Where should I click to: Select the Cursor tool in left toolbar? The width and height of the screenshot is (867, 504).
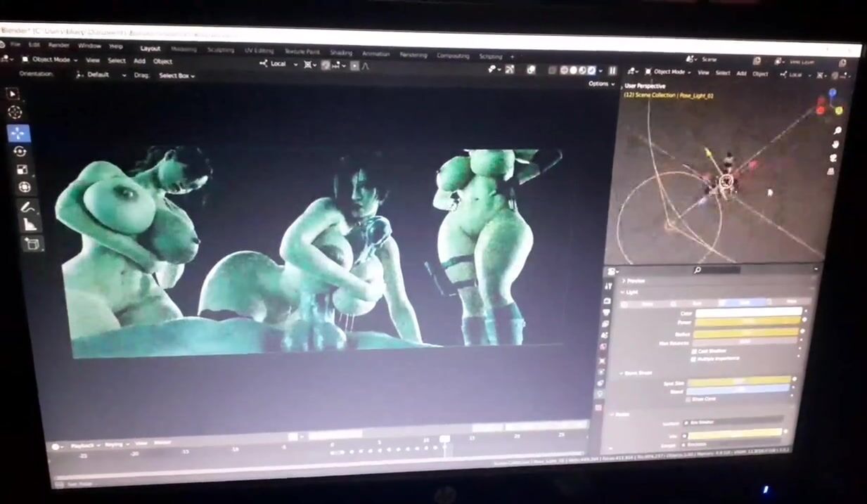point(15,112)
